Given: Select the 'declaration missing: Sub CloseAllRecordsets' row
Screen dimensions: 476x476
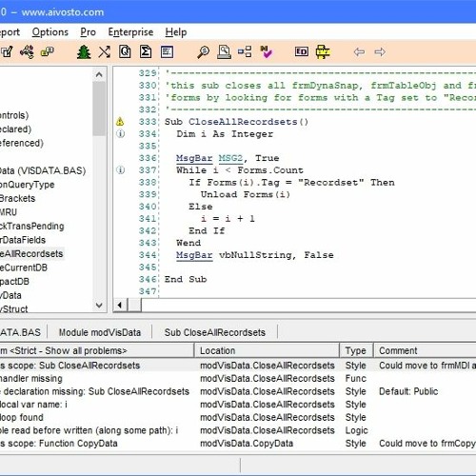Looking at the screenshot, I should (238, 391).
